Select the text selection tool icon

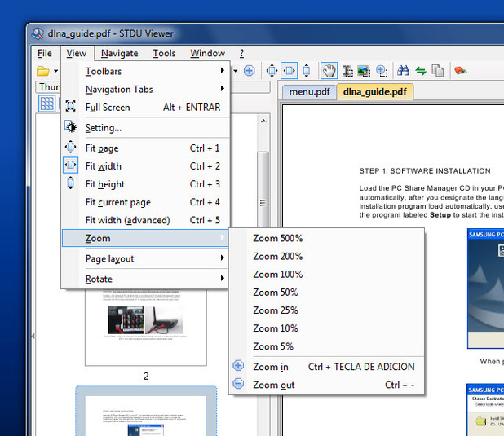pos(347,71)
